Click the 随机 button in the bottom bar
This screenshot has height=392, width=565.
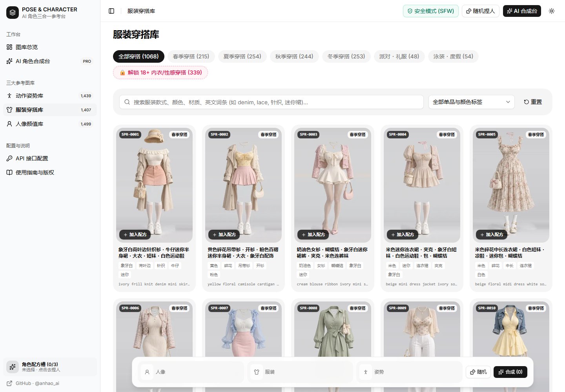point(478,372)
